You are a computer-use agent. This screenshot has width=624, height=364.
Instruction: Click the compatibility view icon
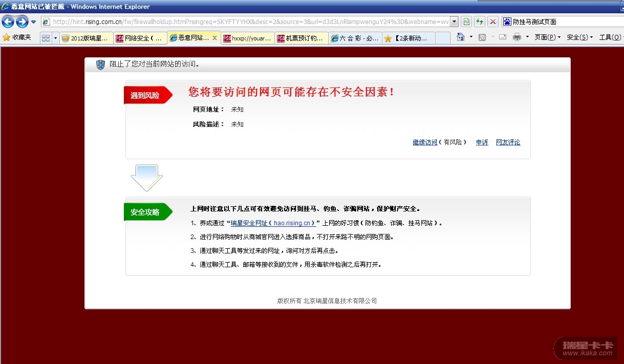click(x=466, y=22)
